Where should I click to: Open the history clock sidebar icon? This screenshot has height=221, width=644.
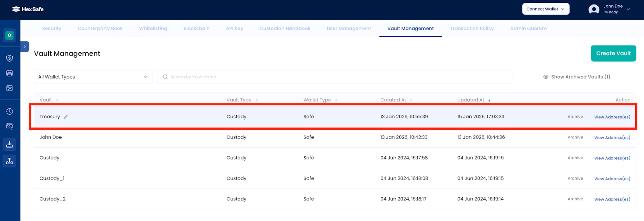(10, 112)
